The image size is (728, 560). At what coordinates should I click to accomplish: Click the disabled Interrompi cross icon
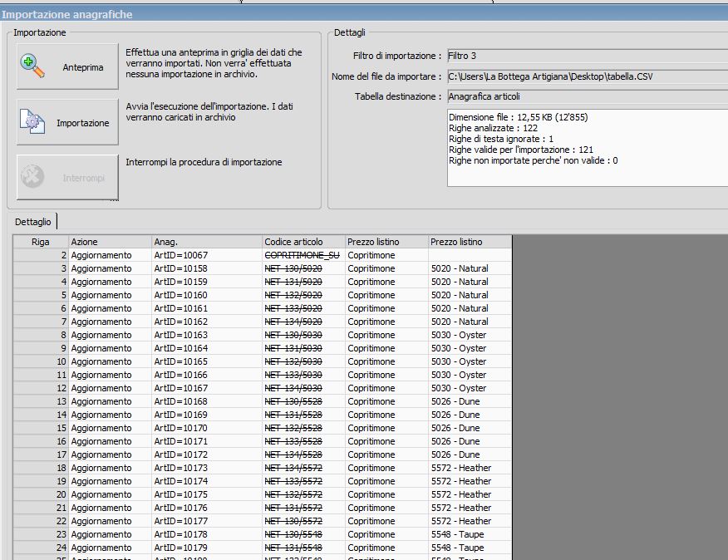[x=32, y=176]
